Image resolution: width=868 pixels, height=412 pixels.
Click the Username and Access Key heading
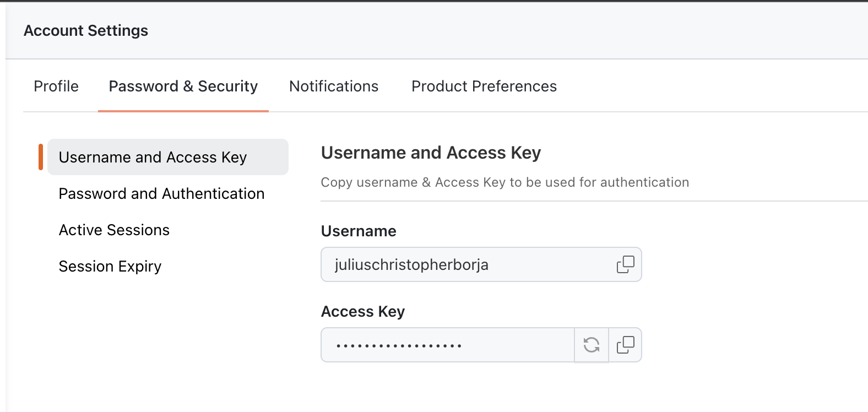(431, 153)
